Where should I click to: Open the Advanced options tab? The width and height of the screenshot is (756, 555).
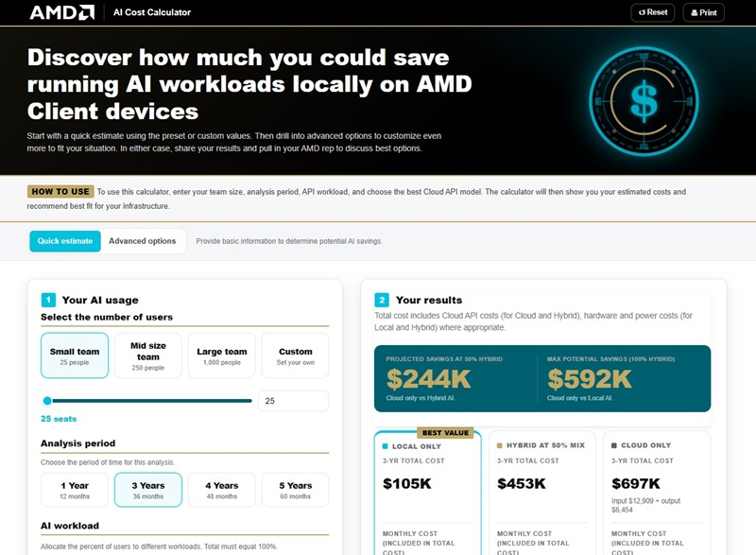point(143,241)
